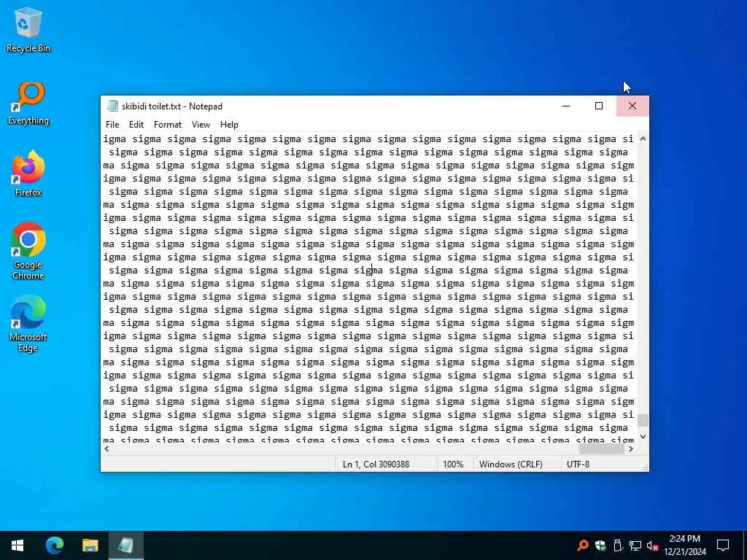Click the horizontal scrollbar thumb
This screenshot has width=747, height=560.
click(x=601, y=448)
